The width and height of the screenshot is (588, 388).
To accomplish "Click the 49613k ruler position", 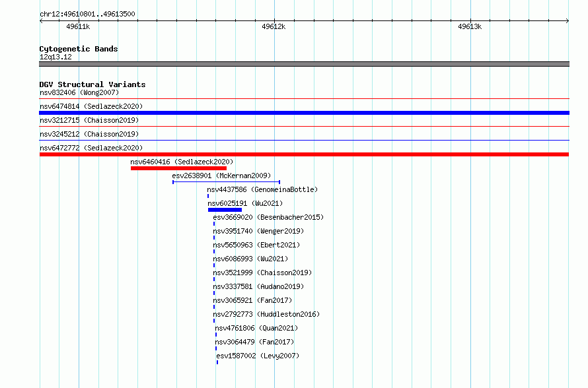I will coord(470,26).
